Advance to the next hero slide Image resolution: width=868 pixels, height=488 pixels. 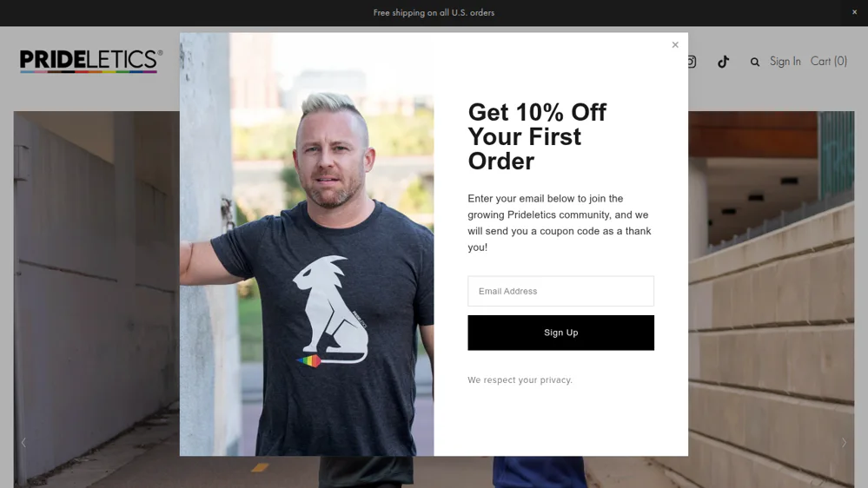[x=844, y=442]
